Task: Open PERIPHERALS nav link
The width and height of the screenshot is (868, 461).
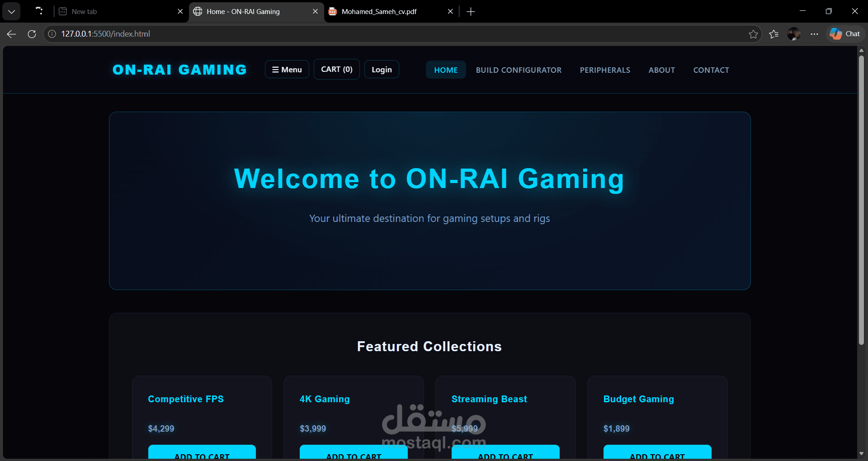Action: click(x=605, y=70)
